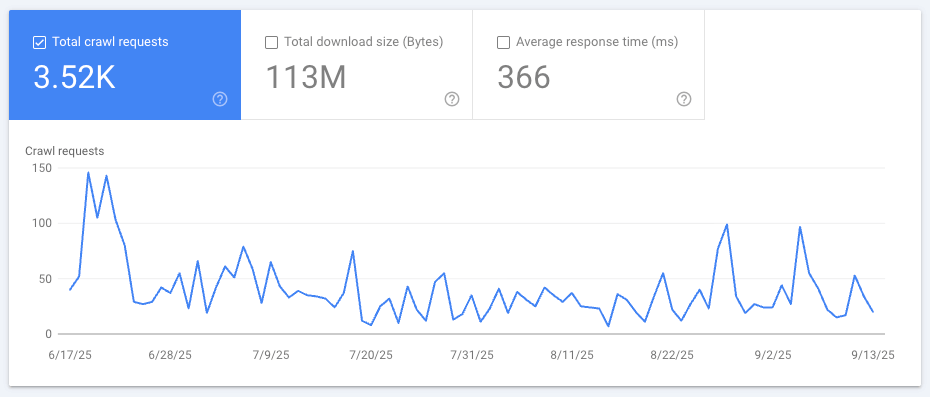This screenshot has width=930, height=397.
Task: Open help icon for Total download size
Action: point(452,99)
